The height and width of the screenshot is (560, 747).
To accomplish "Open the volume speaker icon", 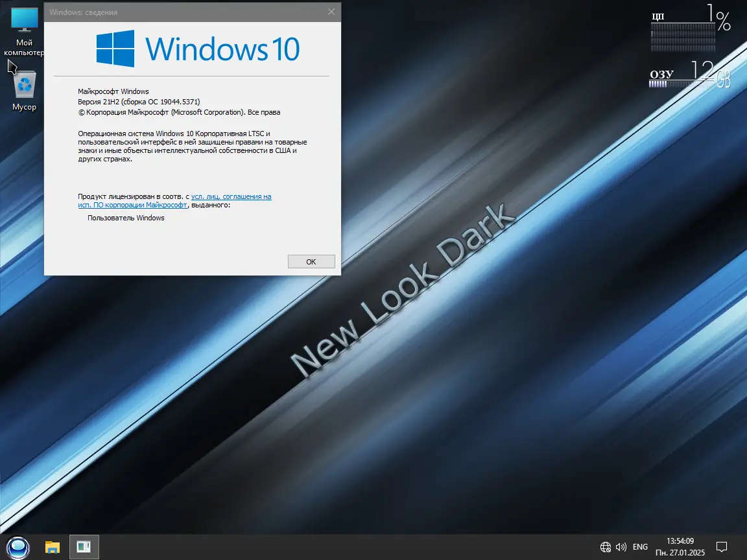I will [x=621, y=547].
